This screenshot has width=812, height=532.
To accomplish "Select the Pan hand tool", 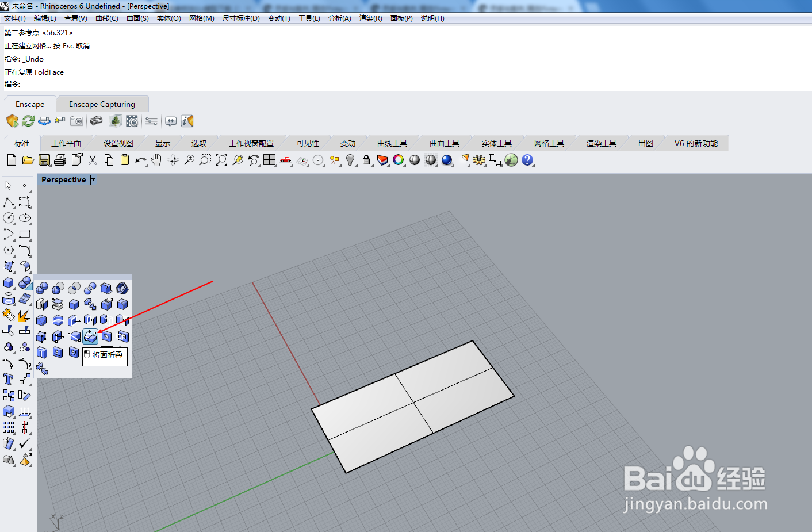I will pos(156,160).
